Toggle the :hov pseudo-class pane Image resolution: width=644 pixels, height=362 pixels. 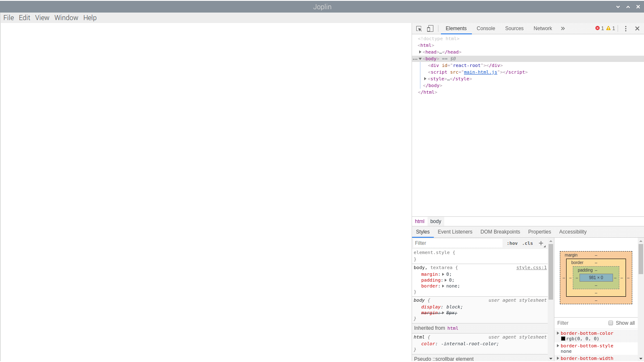click(512, 243)
